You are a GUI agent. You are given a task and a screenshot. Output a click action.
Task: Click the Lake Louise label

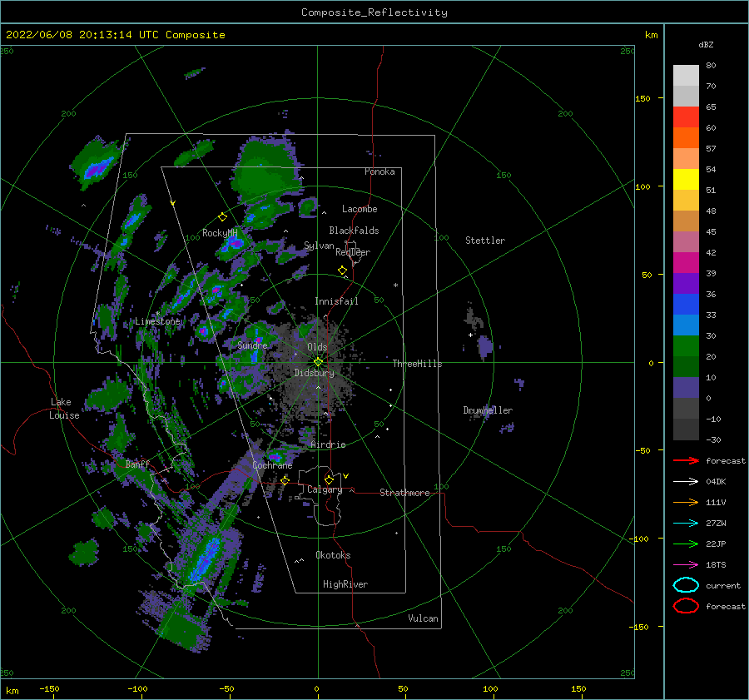[x=64, y=409]
